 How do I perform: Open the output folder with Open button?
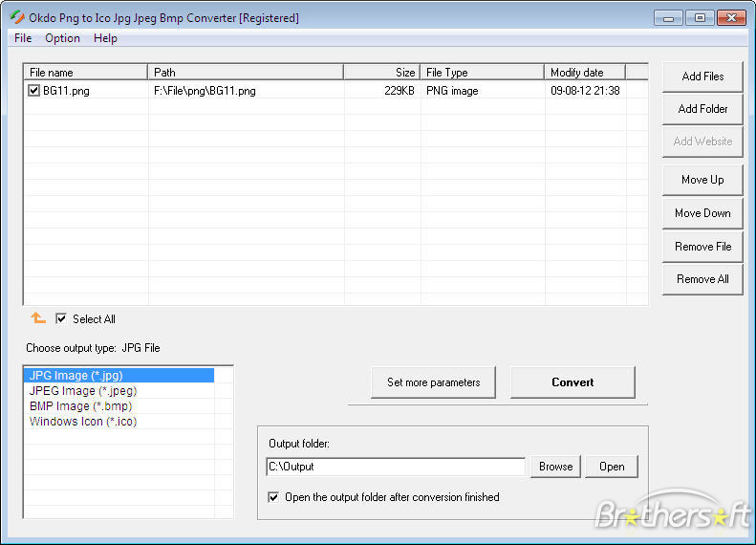click(x=612, y=467)
